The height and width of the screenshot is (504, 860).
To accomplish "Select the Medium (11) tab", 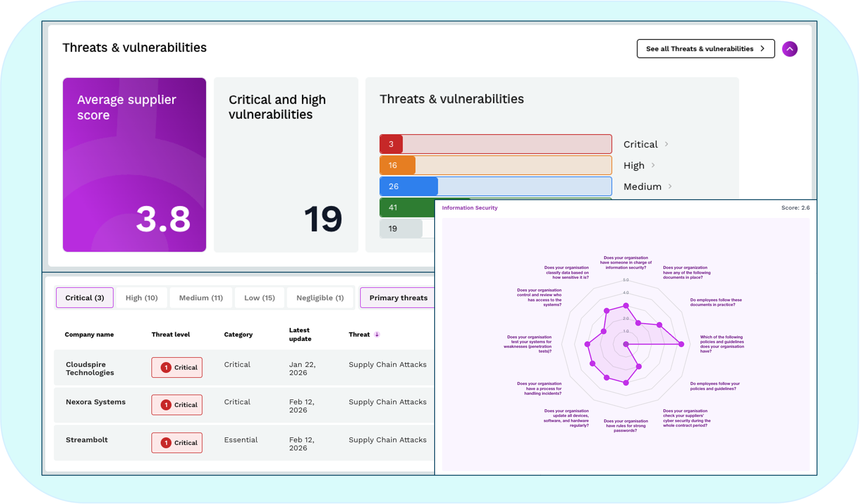I will [201, 298].
